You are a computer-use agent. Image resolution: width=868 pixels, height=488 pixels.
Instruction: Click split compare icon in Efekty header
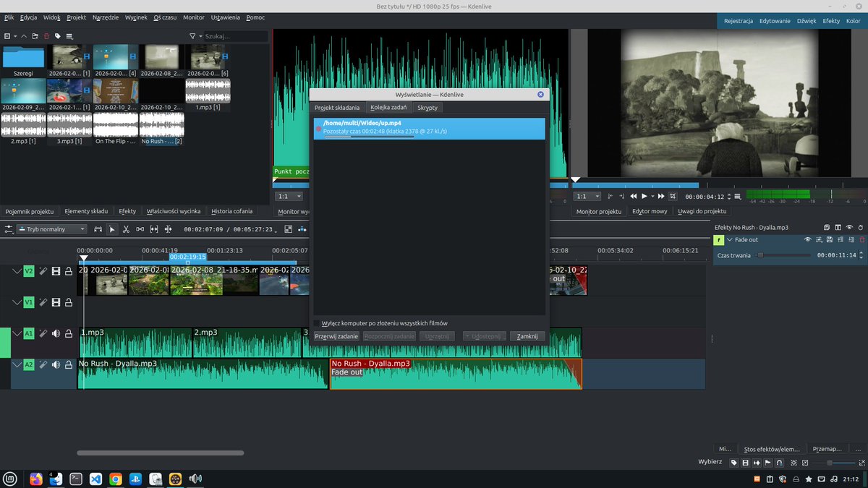[838, 227]
